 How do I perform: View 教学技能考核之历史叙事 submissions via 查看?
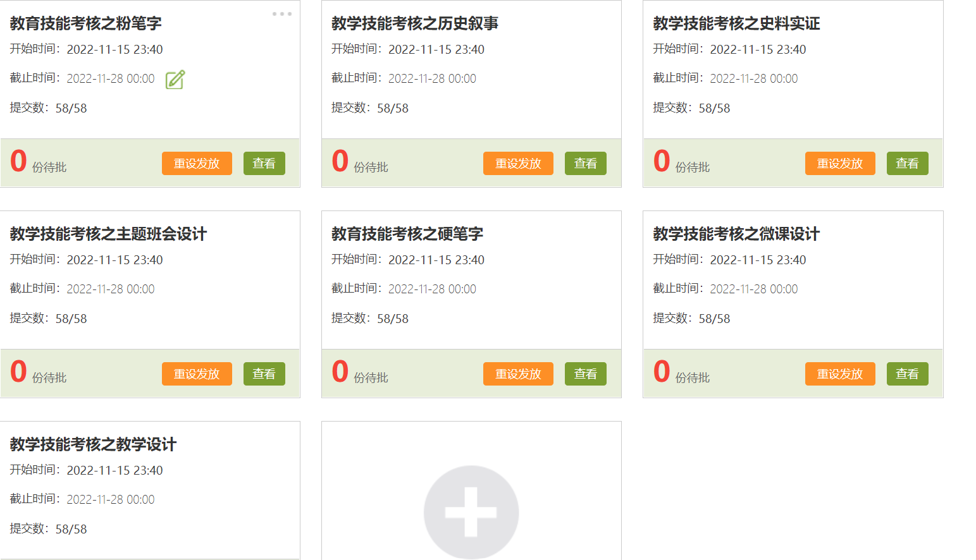click(x=585, y=164)
